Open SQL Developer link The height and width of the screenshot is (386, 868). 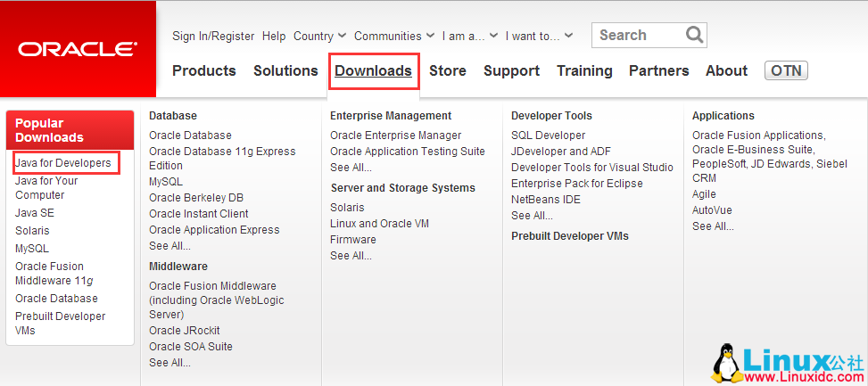(548, 136)
